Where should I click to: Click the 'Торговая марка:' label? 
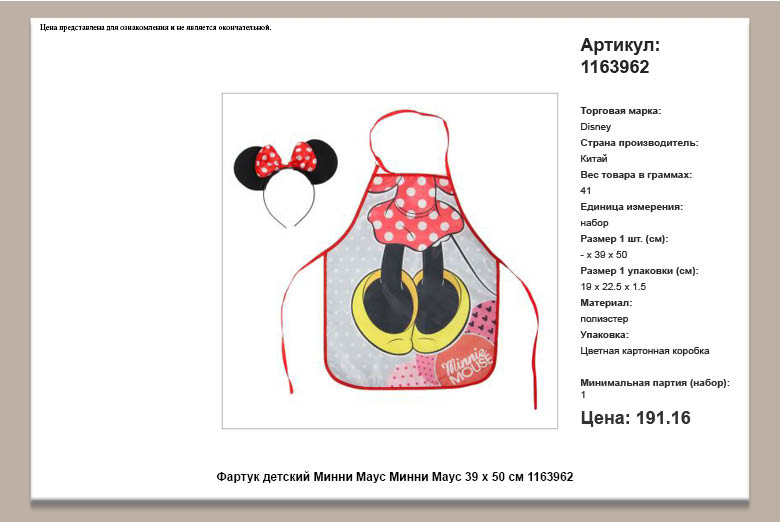click(620, 111)
